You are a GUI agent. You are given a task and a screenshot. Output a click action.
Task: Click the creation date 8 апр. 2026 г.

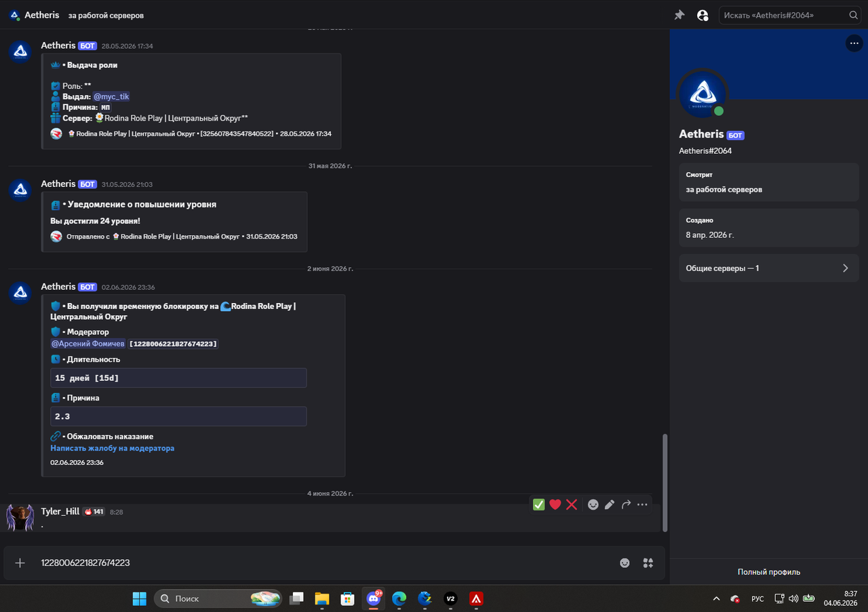[710, 235]
